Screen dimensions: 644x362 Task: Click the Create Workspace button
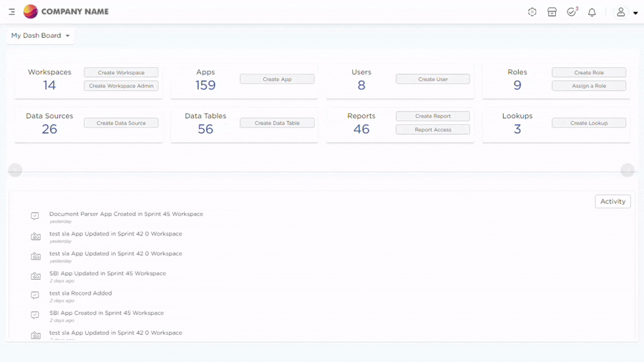pos(121,72)
